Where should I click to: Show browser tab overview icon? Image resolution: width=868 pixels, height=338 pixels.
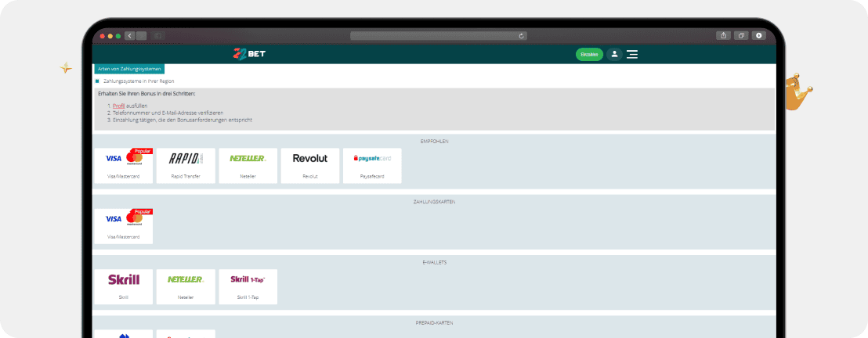(740, 35)
